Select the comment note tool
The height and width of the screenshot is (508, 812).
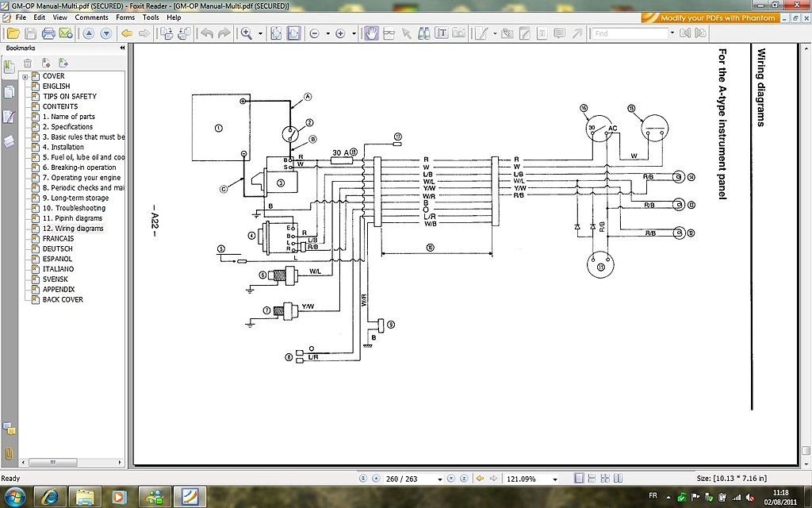click(x=559, y=33)
